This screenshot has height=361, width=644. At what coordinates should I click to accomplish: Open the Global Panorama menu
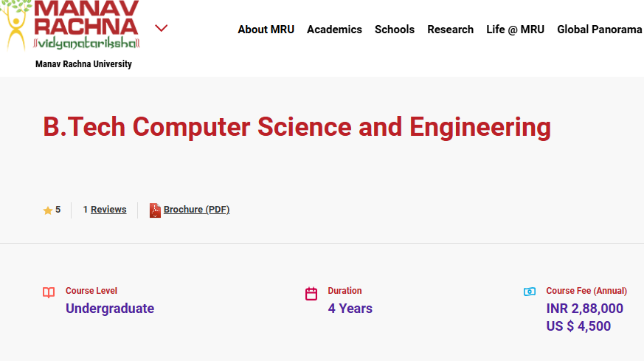coord(599,30)
